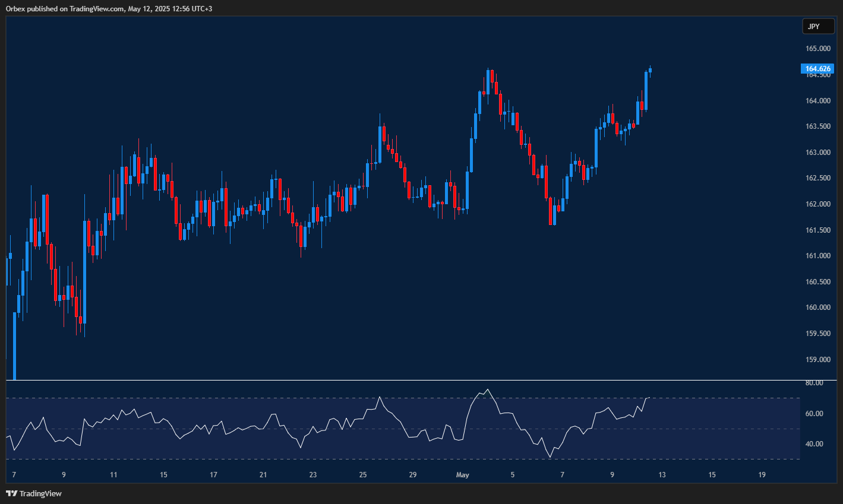Select the long red candle near May 12
Image resolution: width=843 pixels, height=504 pixels.
click(x=642, y=107)
